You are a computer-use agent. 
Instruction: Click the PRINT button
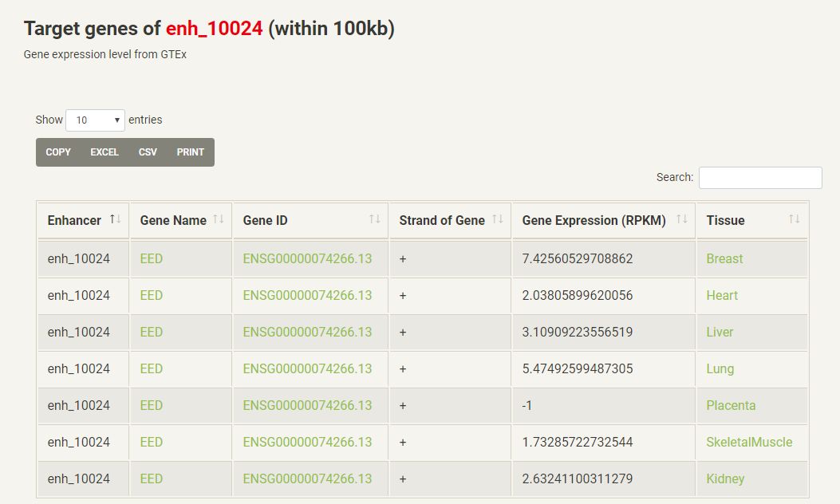tap(191, 152)
